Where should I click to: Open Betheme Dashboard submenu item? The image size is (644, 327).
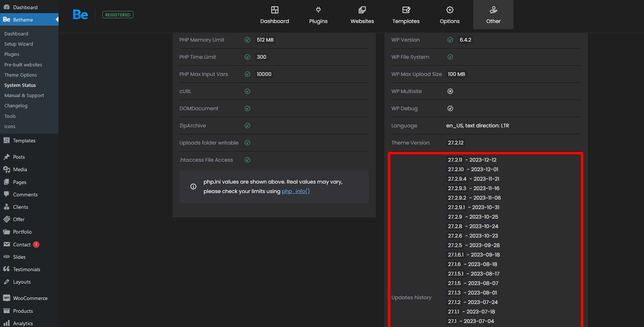click(x=16, y=34)
